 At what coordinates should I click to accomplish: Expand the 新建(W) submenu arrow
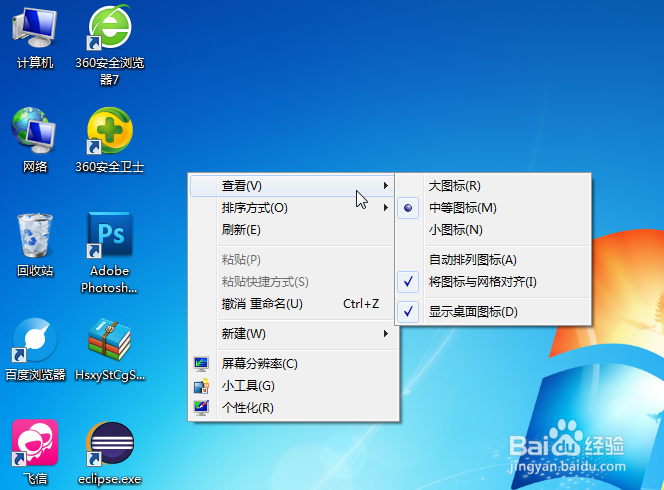385,334
